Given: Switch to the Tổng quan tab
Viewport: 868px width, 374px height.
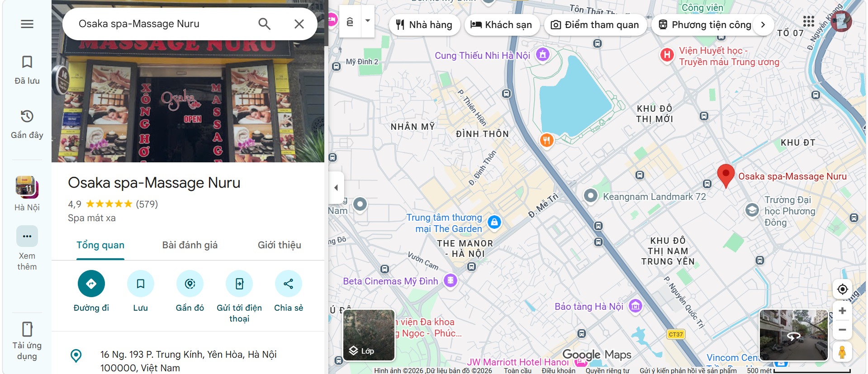Looking at the screenshot, I should (x=100, y=245).
